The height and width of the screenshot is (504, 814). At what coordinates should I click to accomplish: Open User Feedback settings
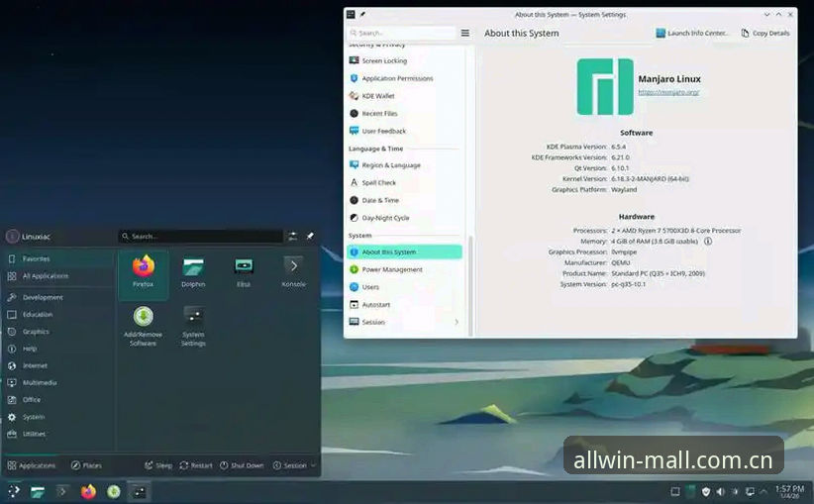pyautogui.click(x=404, y=131)
